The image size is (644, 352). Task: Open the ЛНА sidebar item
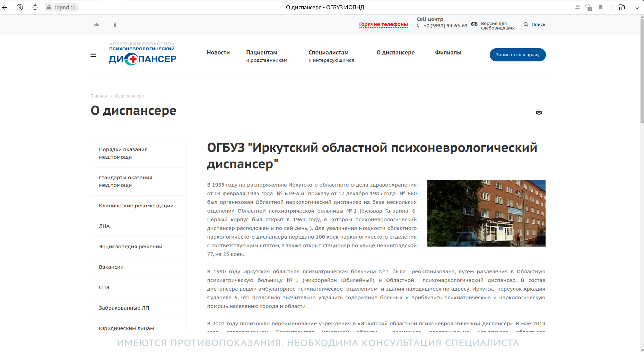coord(139,226)
